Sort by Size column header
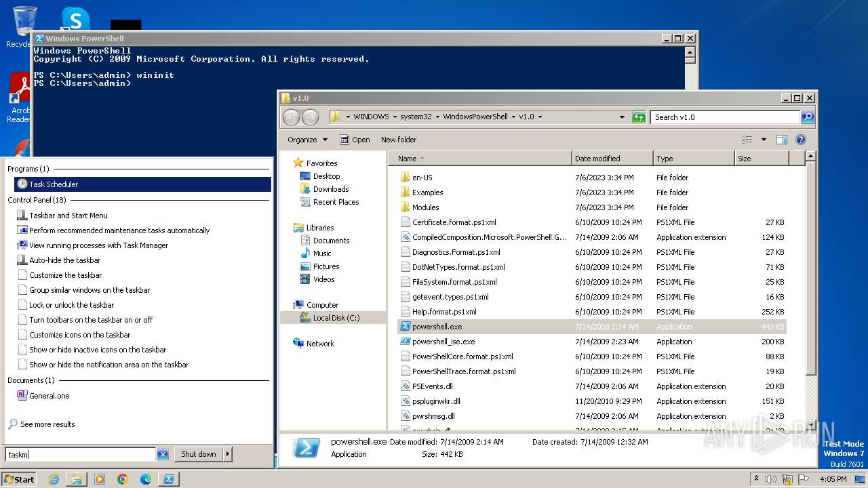This screenshot has width=868, height=488. 762,159
